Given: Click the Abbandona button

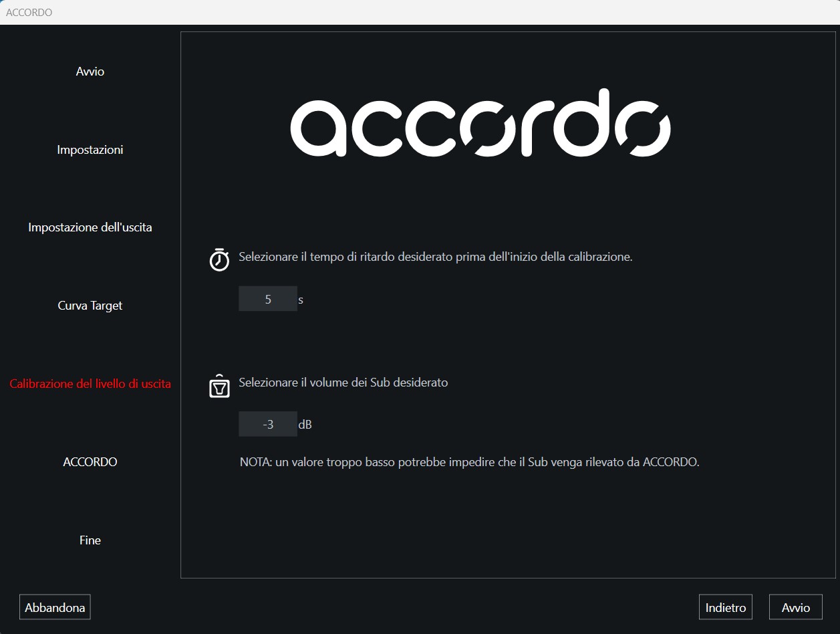Looking at the screenshot, I should coord(55,607).
